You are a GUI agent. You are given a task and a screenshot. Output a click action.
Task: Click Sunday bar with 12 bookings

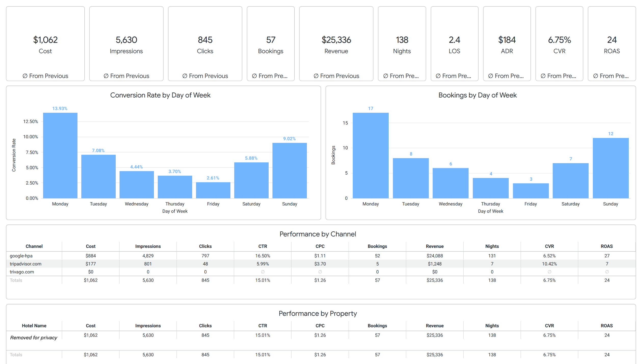611,168
